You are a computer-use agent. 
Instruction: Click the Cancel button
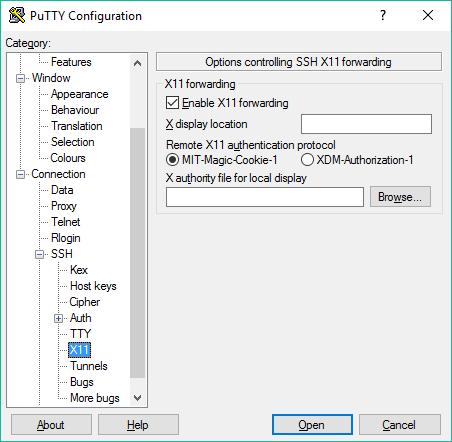pos(399,425)
